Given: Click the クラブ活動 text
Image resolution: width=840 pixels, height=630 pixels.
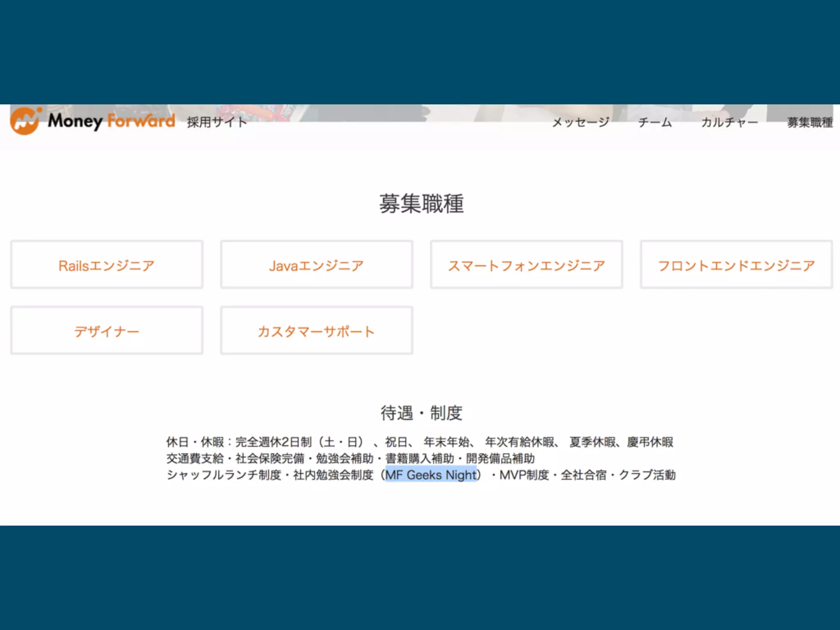Looking at the screenshot, I should click(647, 475).
